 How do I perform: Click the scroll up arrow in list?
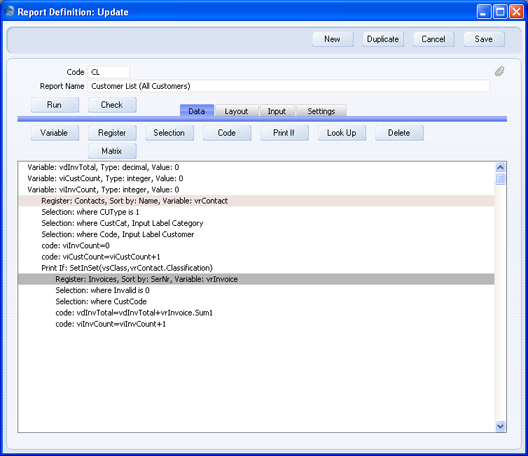(x=500, y=167)
